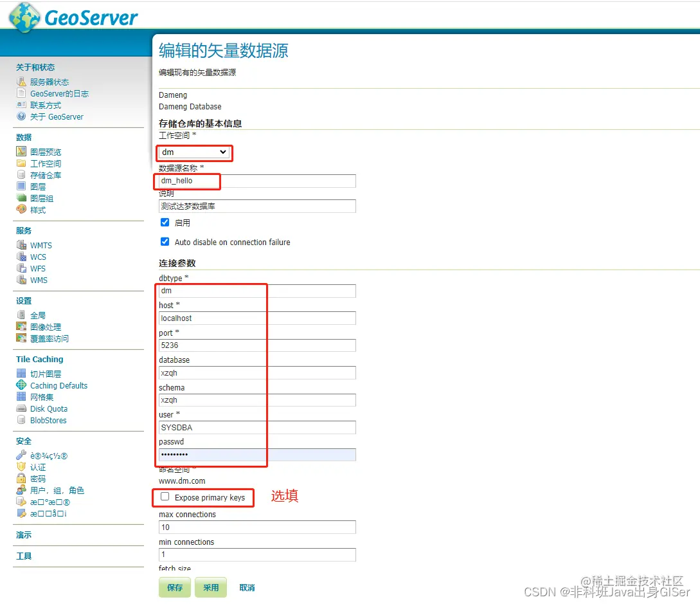
Task: Toggle Auto disable on connection failure
Action: click(165, 242)
